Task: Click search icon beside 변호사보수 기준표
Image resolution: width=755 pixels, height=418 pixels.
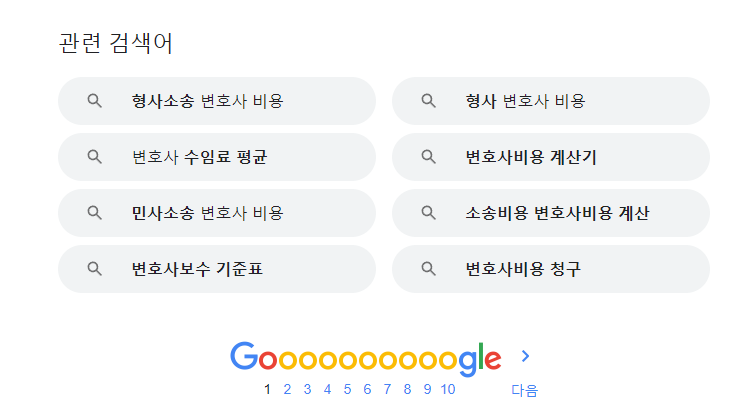Action: click(x=95, y=269)
